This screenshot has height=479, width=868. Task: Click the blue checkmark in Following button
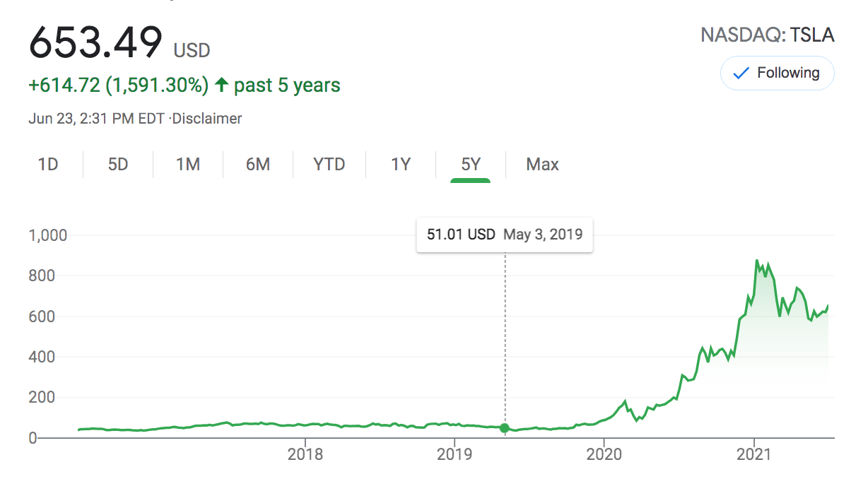741,73
